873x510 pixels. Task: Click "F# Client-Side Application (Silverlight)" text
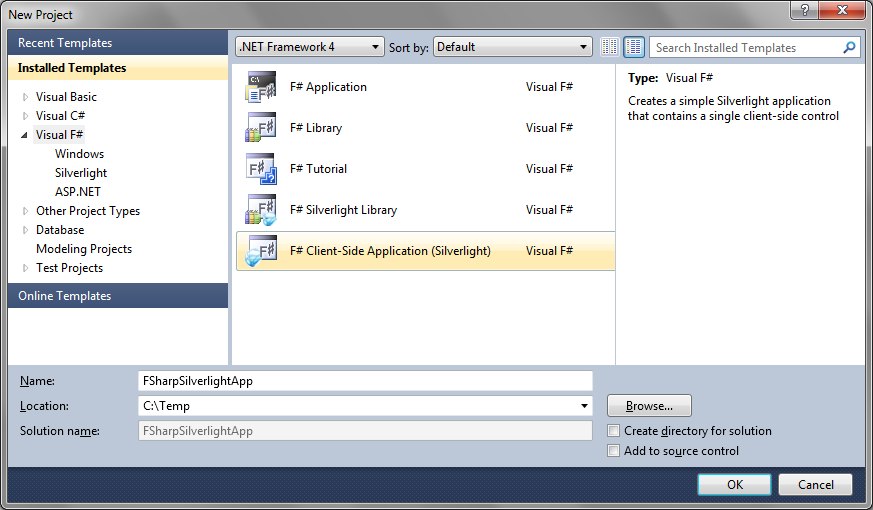pos(390,251)
